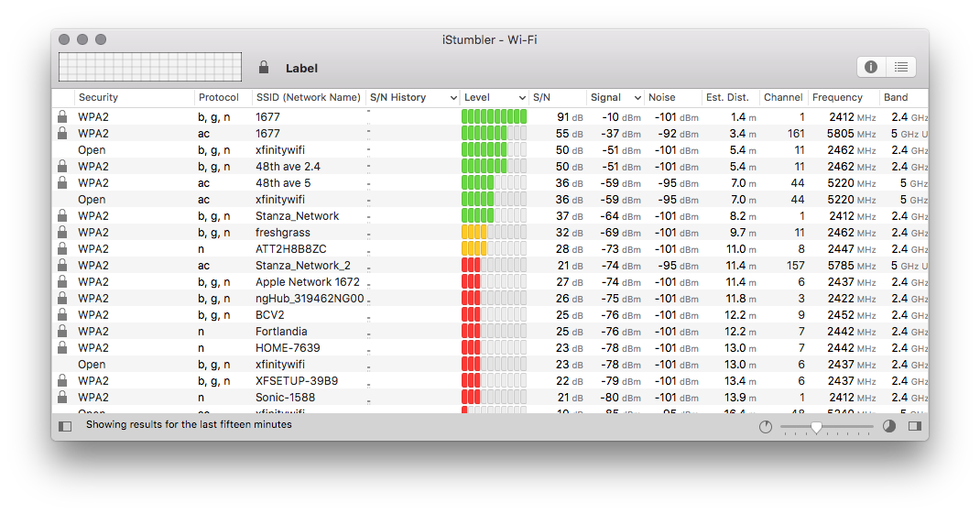Select the XFSETUP-39B9 network name
This screenshot has width=980, height=514.
click(297, 381)
